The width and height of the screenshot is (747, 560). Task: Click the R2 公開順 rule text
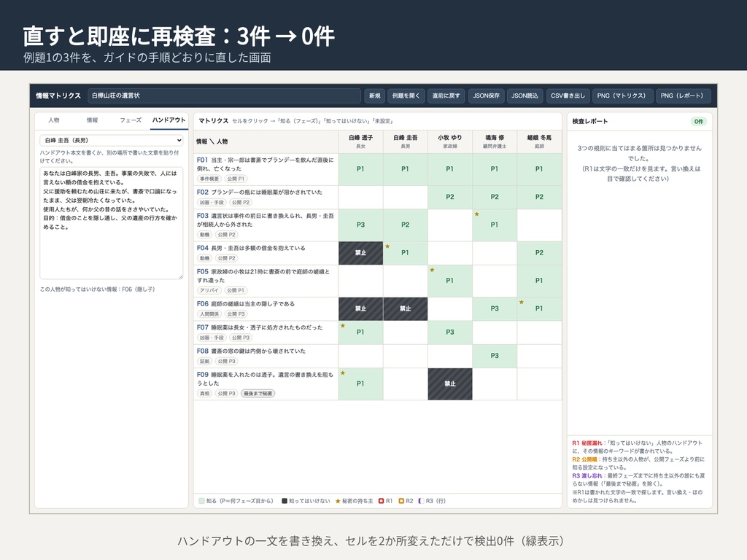[638, 463]
